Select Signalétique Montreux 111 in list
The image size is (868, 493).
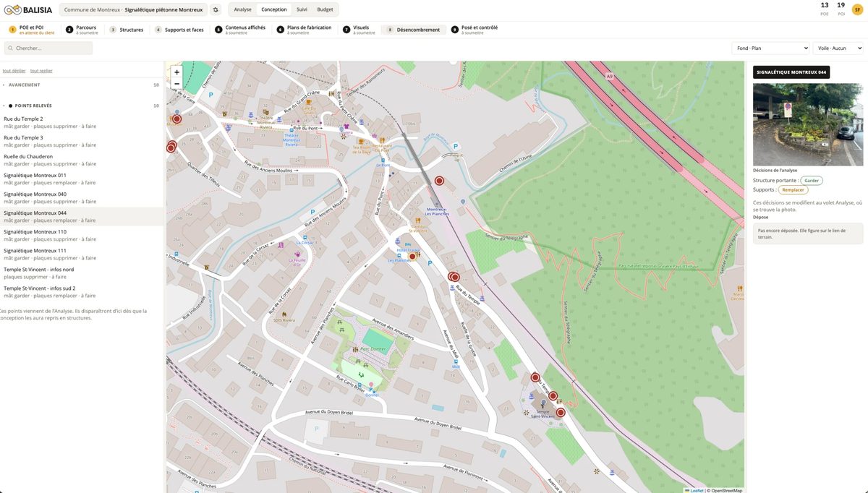pyautogui.click(x=82, y=254)
